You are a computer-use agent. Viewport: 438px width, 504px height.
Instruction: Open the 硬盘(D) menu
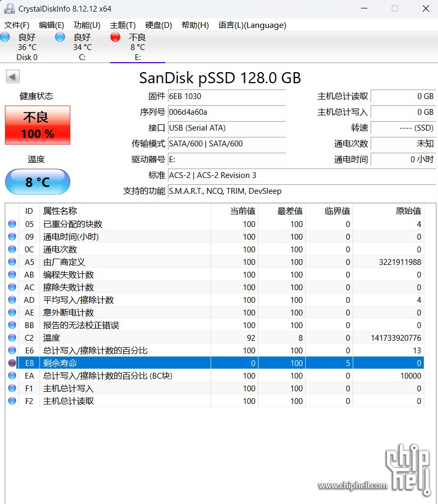click(158, 25)
